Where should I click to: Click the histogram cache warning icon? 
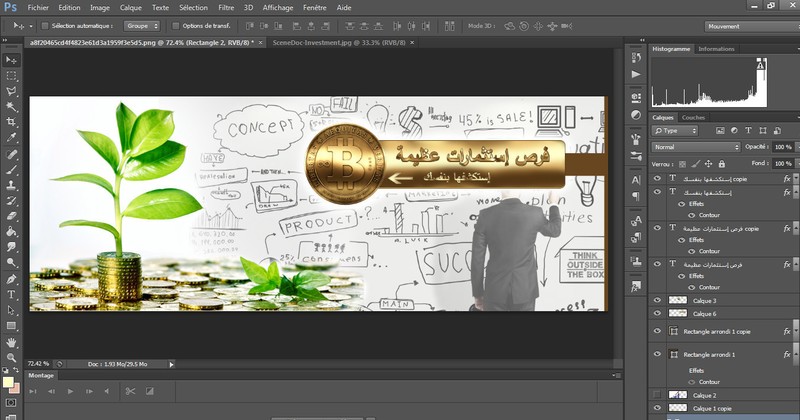pos(760,63)
